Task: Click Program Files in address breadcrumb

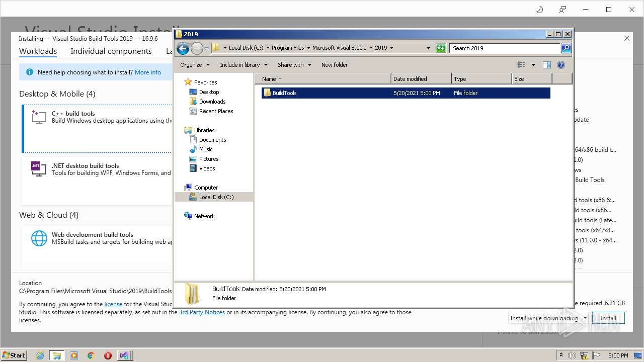Action: tap(288, 48)
